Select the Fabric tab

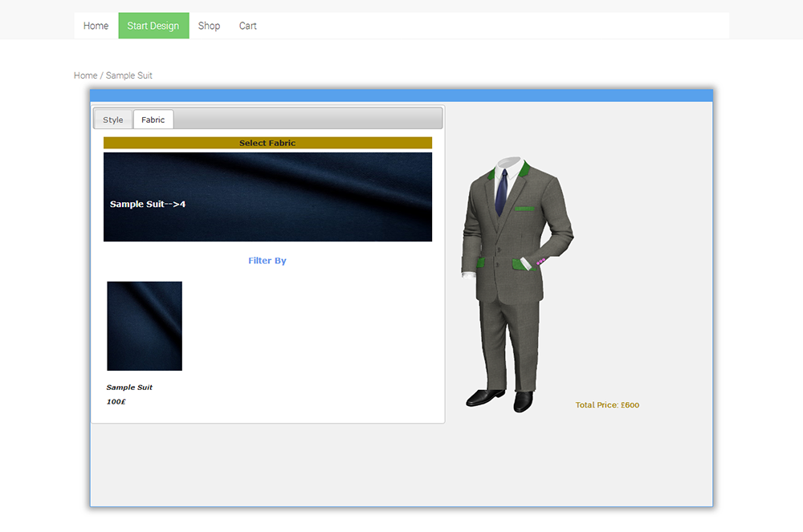(x=153, y=120)
